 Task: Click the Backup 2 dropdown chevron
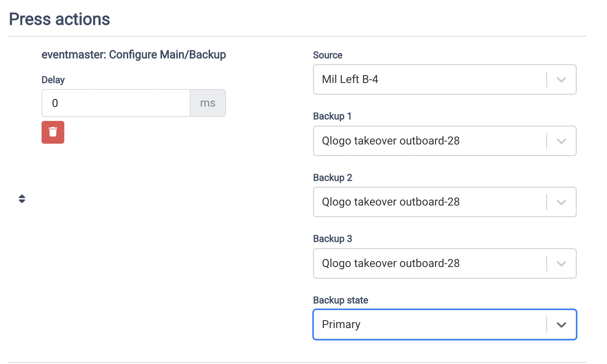[x=561, y=202]
